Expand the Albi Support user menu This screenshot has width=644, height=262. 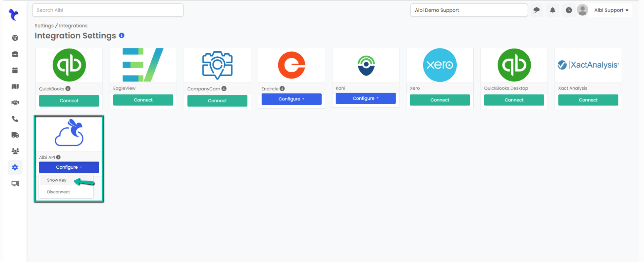[611, 10]
